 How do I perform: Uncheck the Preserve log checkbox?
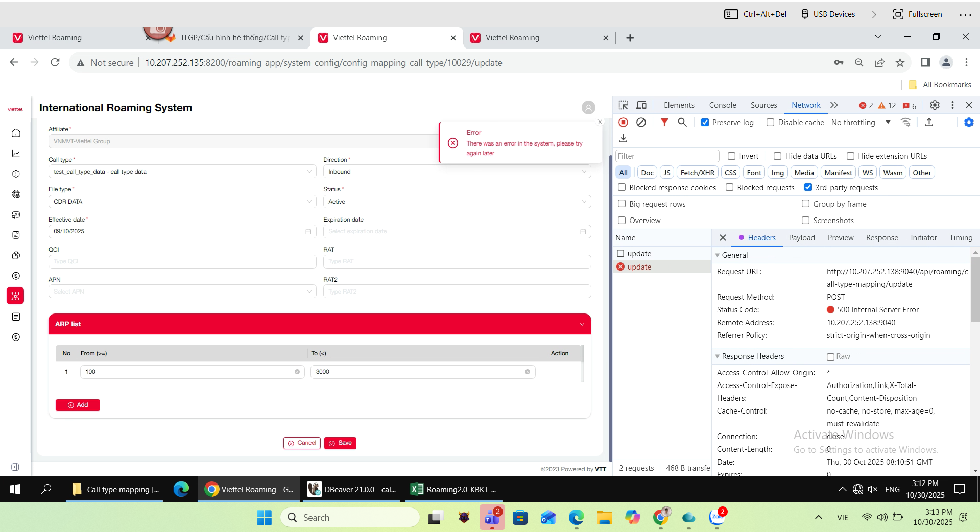tap(705, 123)
